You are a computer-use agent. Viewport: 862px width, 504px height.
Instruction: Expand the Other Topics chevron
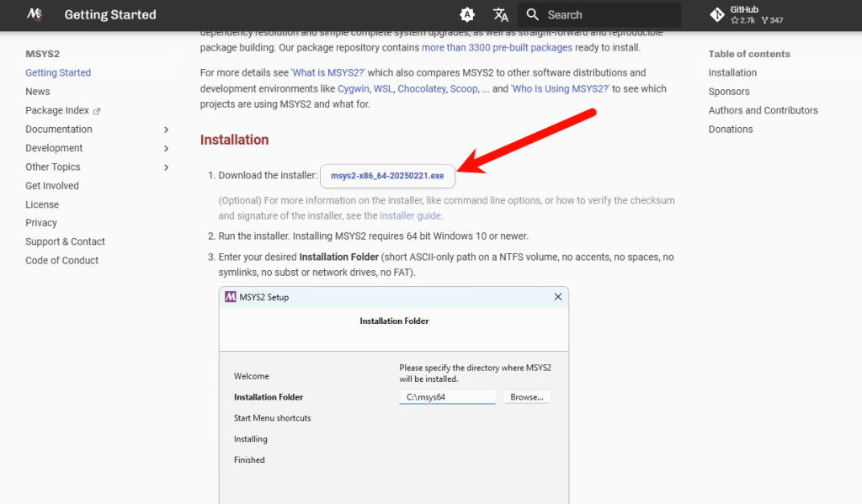[166, 167]
